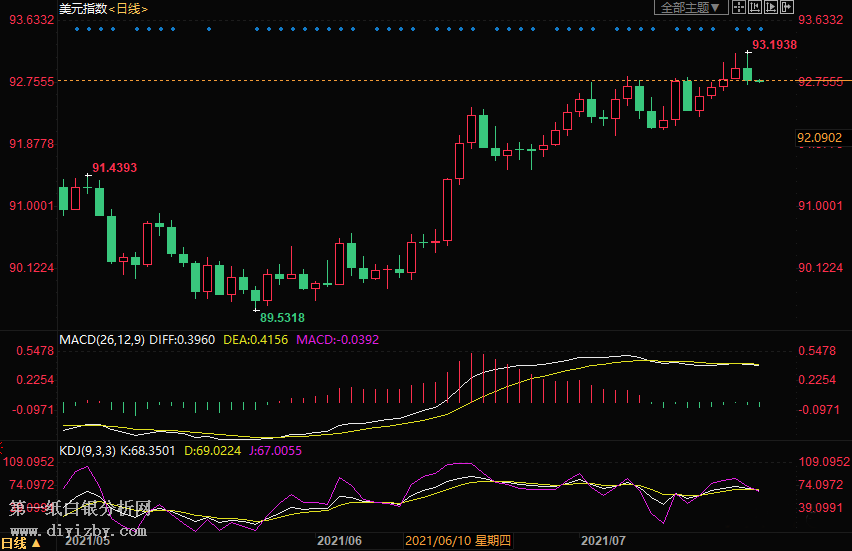
Task: Expand the 日线 period selector at bottom left
Action: click(x=20, y=543)
